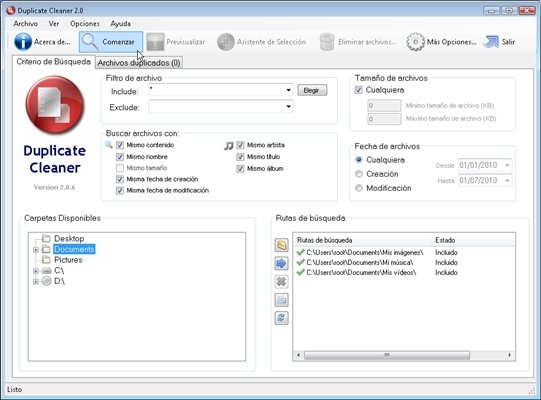The height and width of the screenshot is (400, 541).
Task: Click the right arrow of paths scrollbar
Action: pyautogui.click(x=509, y=355)
